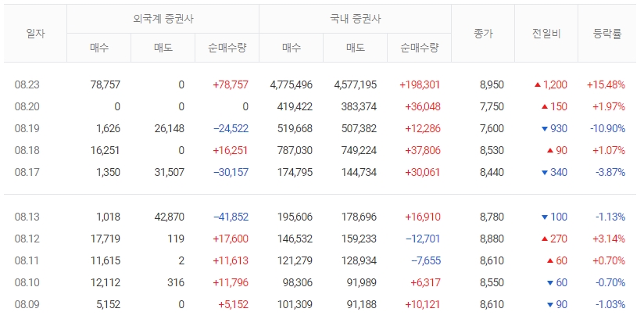
Task: Click the -41,852 net volume value
Action: [x=231, y=217]
